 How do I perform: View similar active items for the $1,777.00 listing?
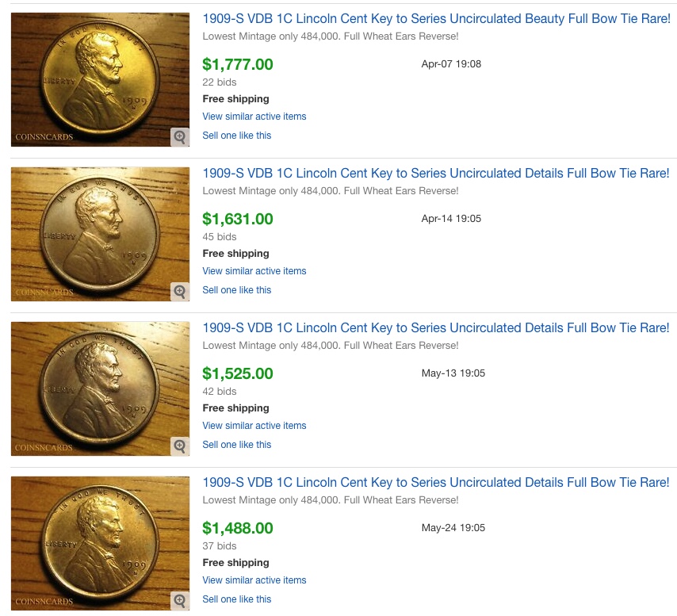(x=254, y=117)
